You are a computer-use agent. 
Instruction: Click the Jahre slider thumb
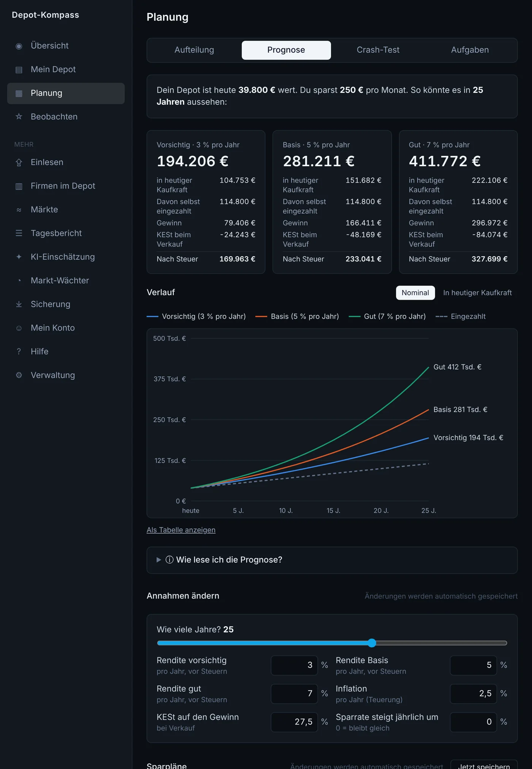click(x=372, y=643)
